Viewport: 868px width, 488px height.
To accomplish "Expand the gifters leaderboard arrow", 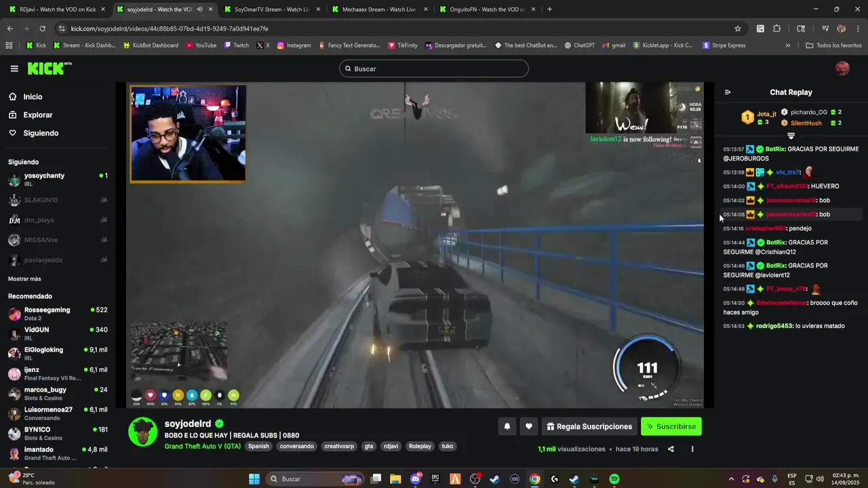I will [791, 136].
